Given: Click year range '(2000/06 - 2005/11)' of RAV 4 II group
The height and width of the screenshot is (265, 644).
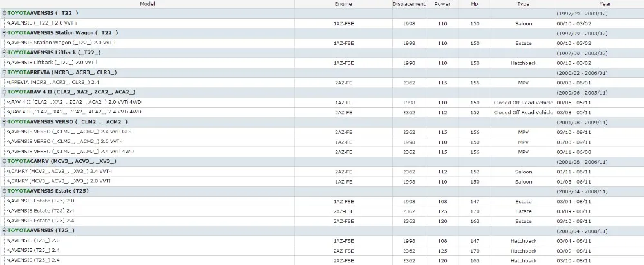Looking at the screenshot, I should [x=582, y=93].
